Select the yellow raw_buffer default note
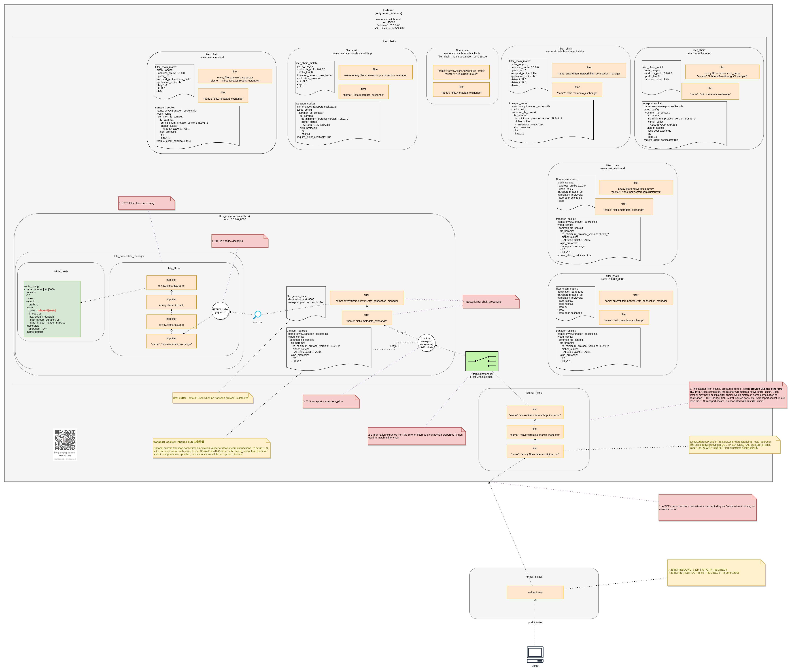This screenshot has height=672, width=792. [212, 398]
